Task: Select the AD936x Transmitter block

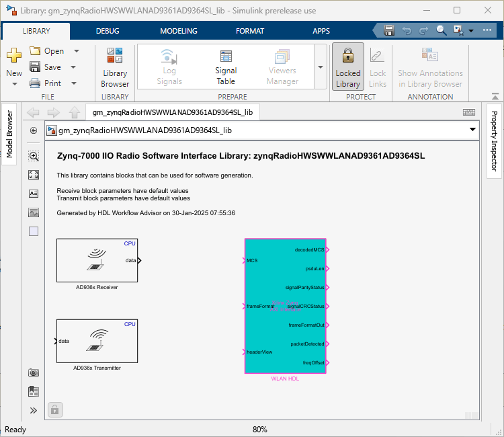Action: point(97,341)
